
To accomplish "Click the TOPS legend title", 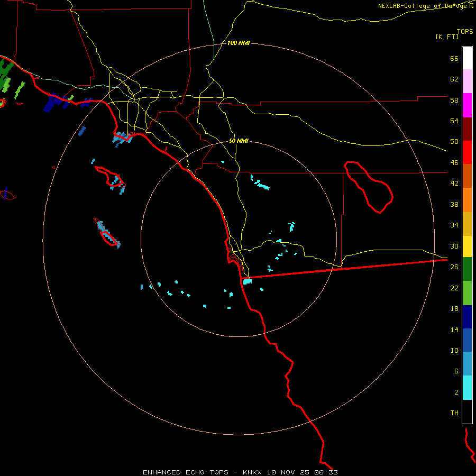I will [465, 31].
